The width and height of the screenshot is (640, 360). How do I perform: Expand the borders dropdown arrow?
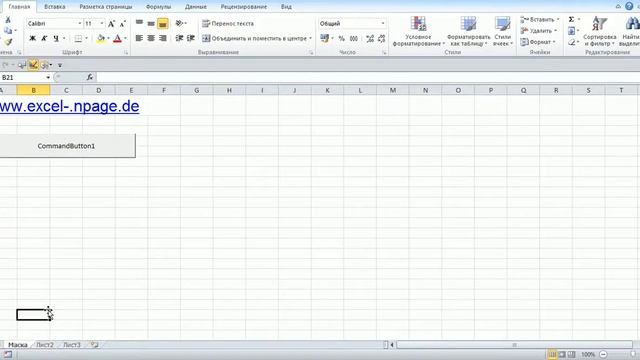(x=86, y=38)
